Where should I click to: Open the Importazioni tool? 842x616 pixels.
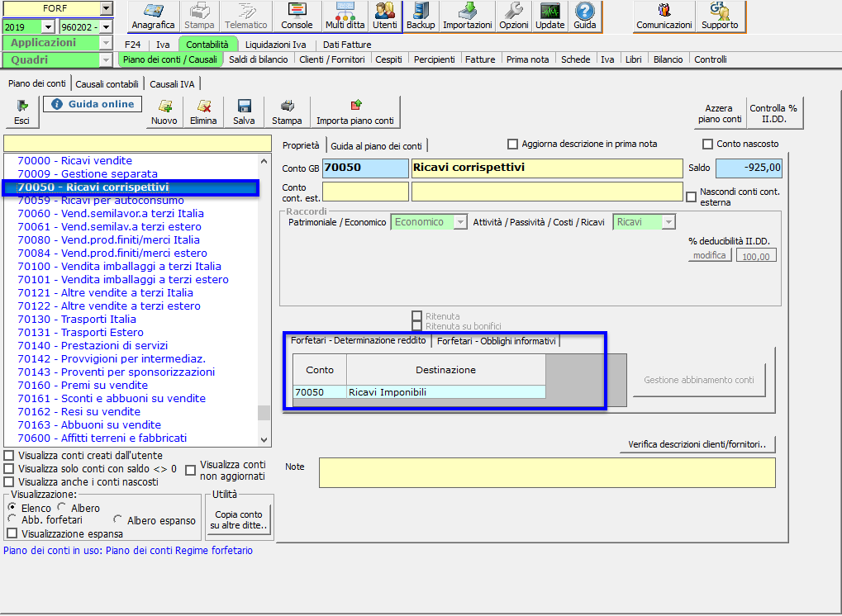pyautogui.click(x=468, y=16)
